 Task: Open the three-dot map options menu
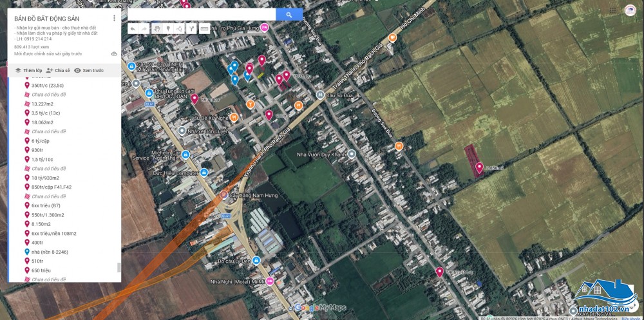tap(114, 18)
